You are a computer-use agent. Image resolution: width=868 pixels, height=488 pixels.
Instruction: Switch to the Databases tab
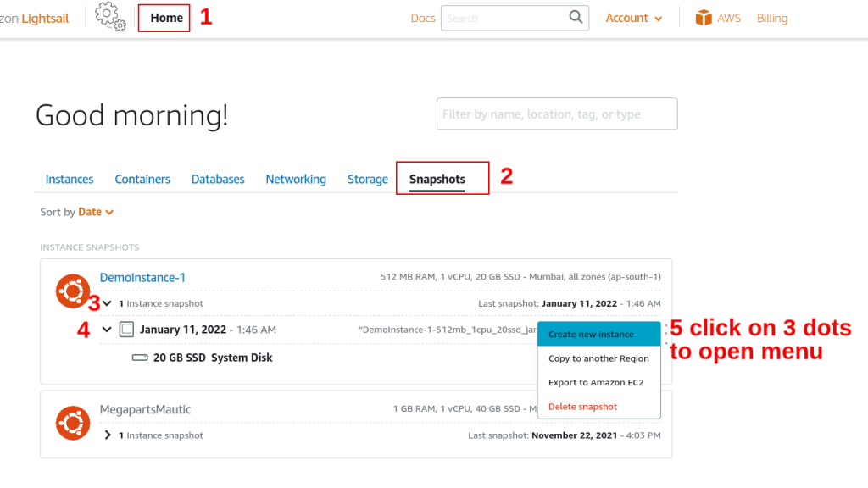[218, 180]
